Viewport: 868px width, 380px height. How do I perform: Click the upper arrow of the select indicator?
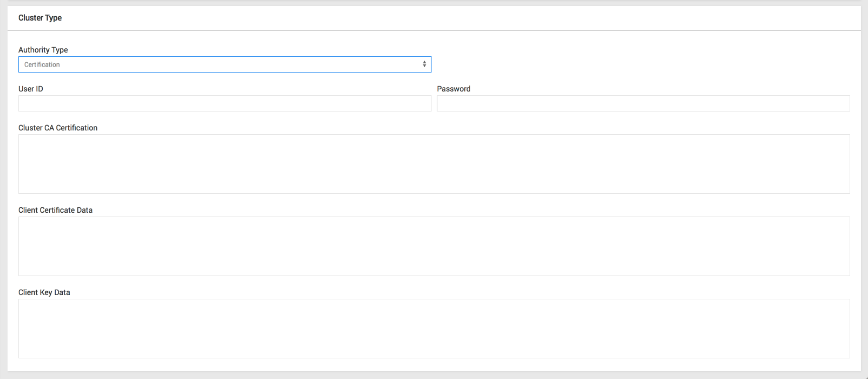point(424,62)
